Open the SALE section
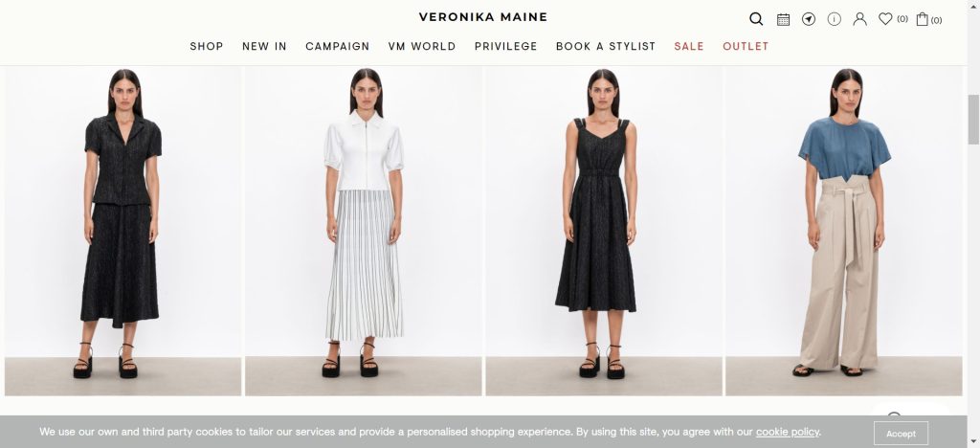The image size is (980, 448). point(689,46)
